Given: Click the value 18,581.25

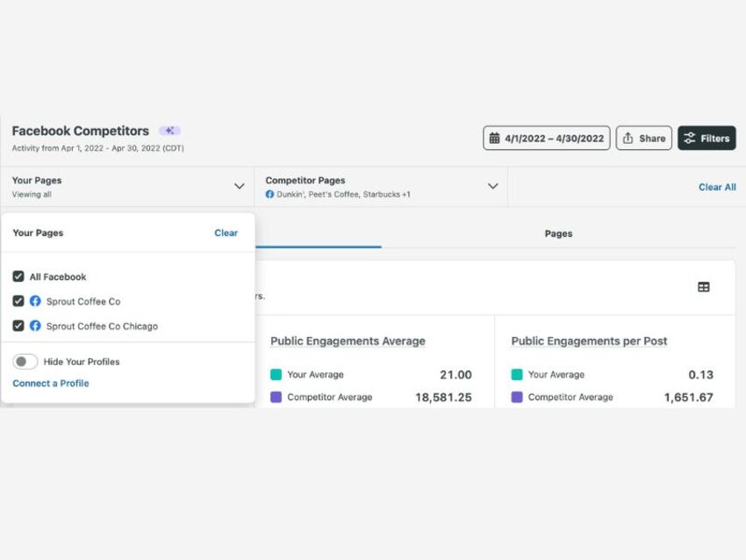Looking at the screenshot, I should click(x=443, y=398).
